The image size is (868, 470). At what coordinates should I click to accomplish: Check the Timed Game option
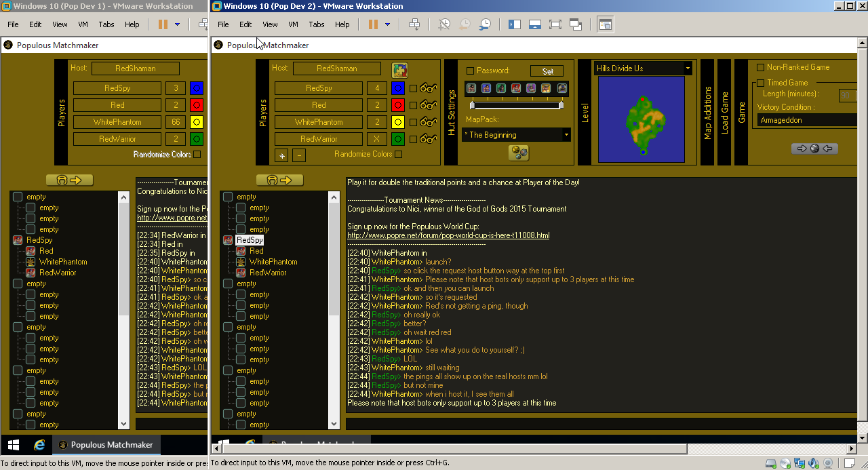click(x=760, y=83)
